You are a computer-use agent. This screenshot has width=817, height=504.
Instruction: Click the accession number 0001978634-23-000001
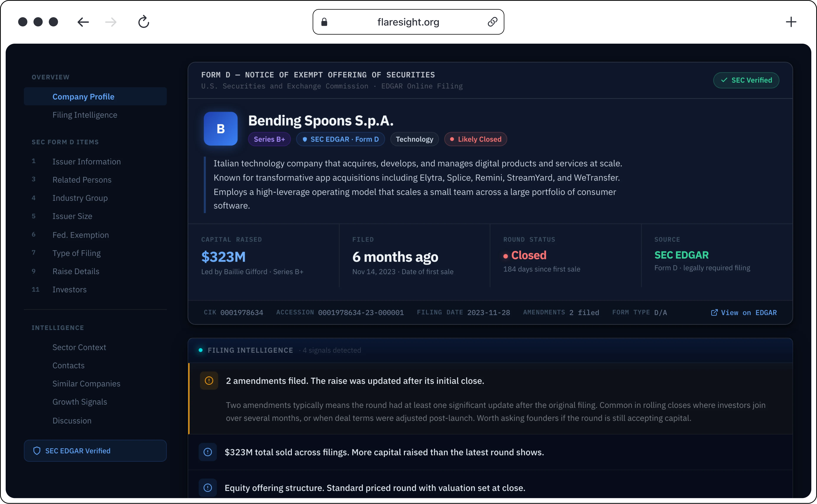[361, 313]
